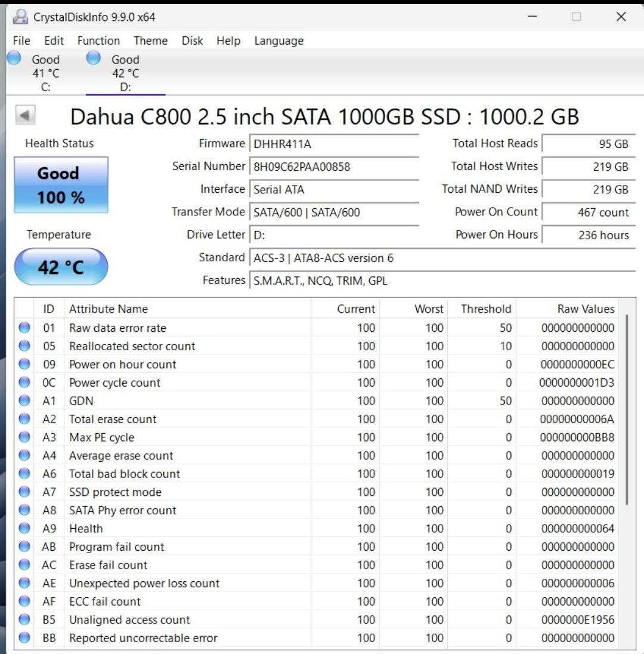This screenshot has height=654, width=644.
Task: Click the Standard field ACS-3
Action: [442, 258]
